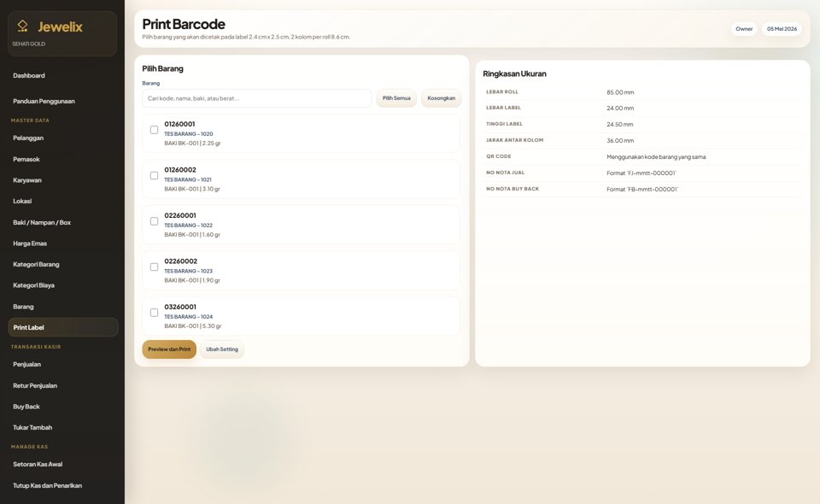
Task: Select the checkbox for item 01260002
Action: coord(155,176)
